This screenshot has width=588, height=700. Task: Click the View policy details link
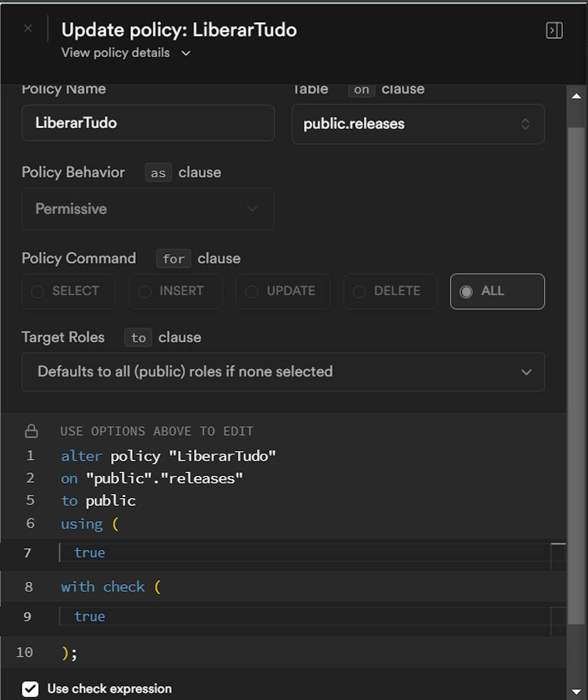coord(115,53)
